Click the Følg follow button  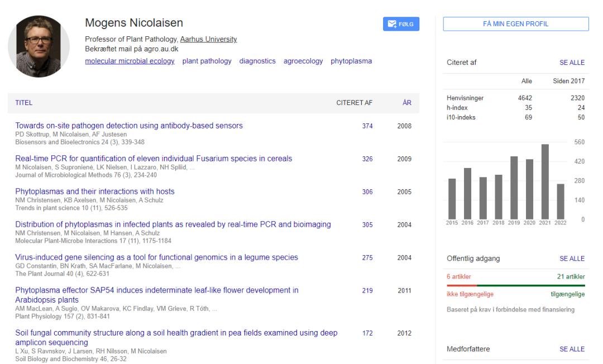click(401, 24)
